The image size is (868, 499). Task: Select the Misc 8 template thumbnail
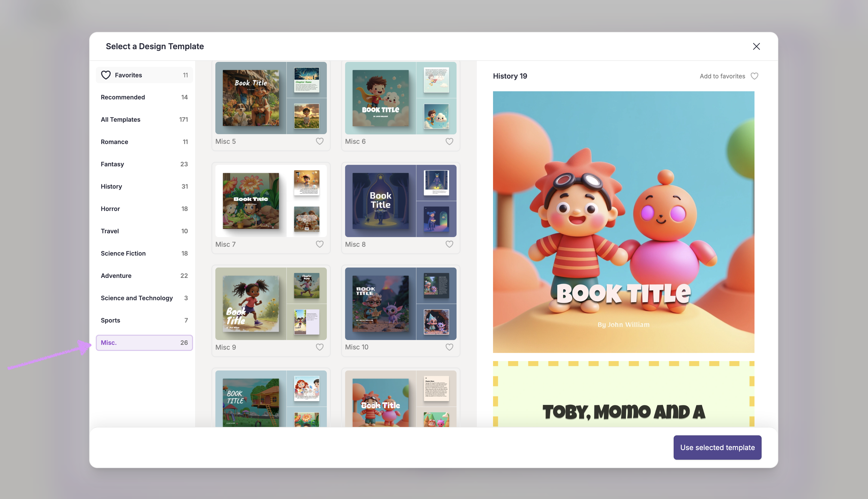coord(401,201)
